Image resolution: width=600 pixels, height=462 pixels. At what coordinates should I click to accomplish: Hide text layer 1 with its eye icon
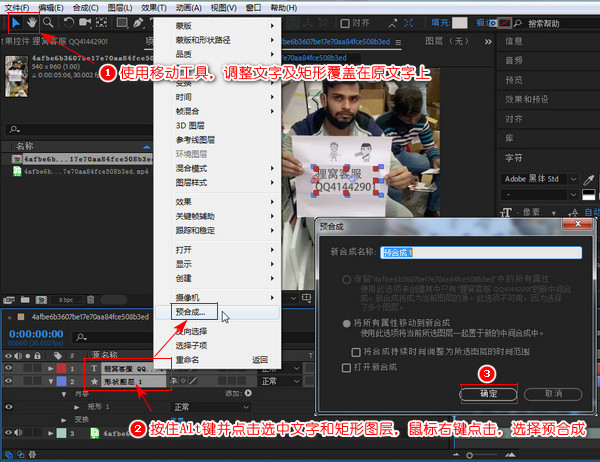(x=8, y=368)
